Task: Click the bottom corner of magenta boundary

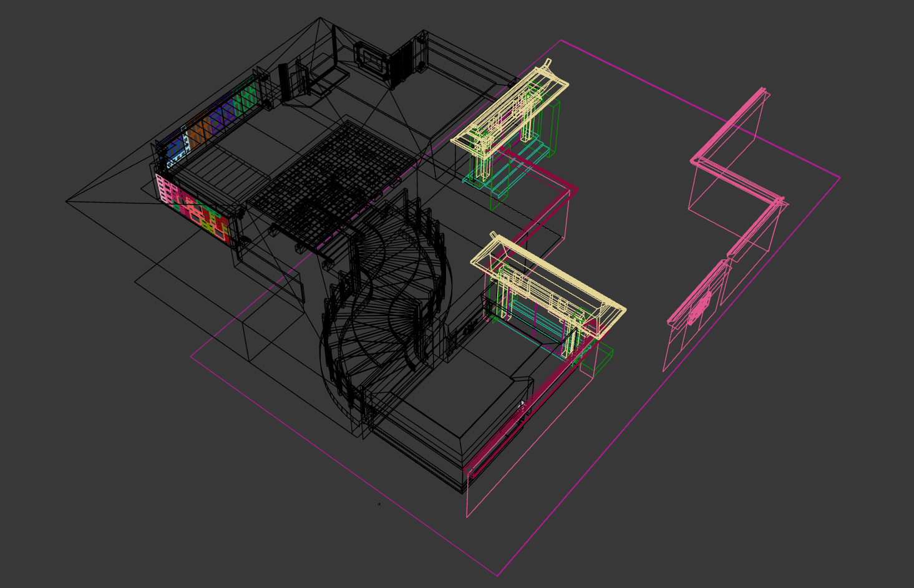Action: click(x=497, y=576)
